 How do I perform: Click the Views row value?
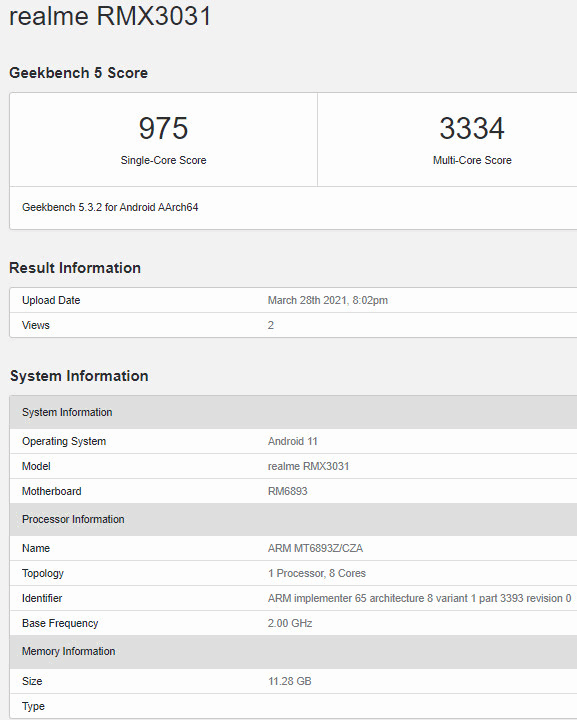click(x=271, y=326)
